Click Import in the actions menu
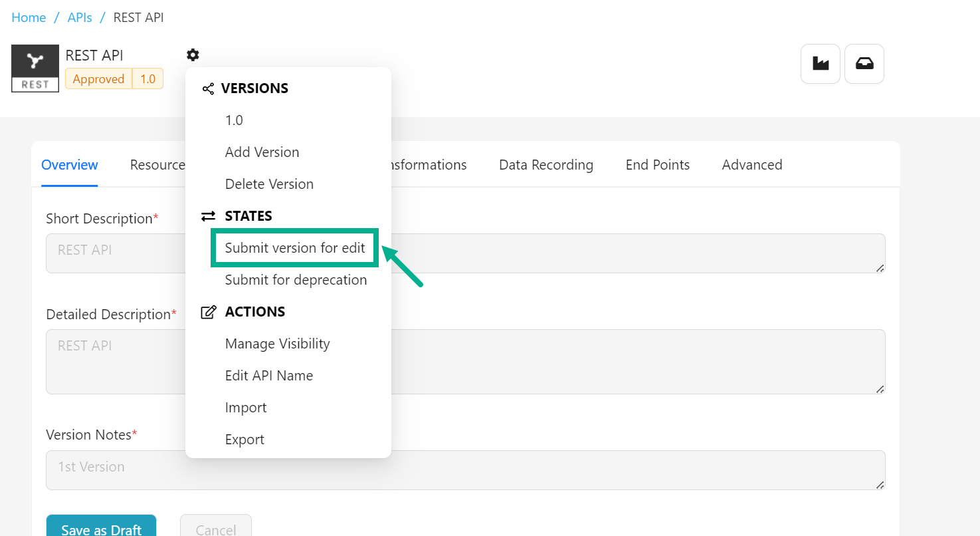The image size is (980, 536). (246, 408)
